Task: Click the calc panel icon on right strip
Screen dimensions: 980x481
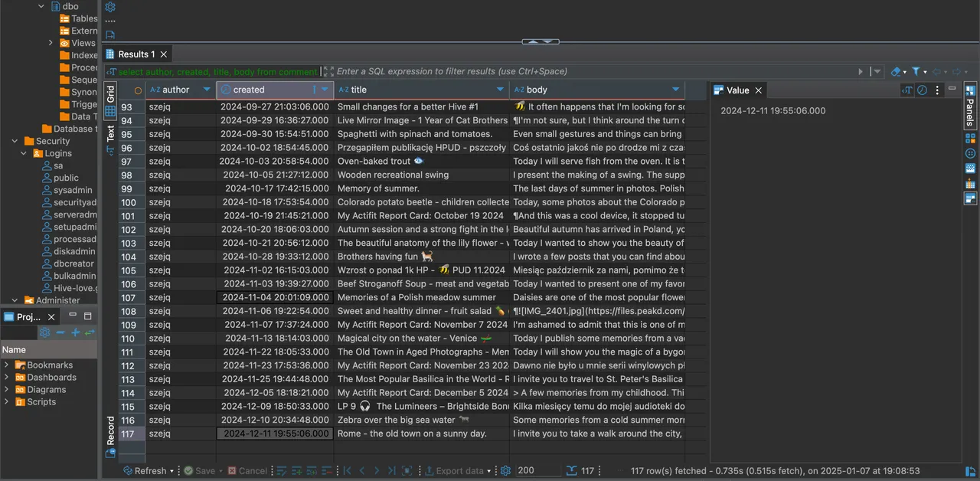Action: tap(970, 183)
